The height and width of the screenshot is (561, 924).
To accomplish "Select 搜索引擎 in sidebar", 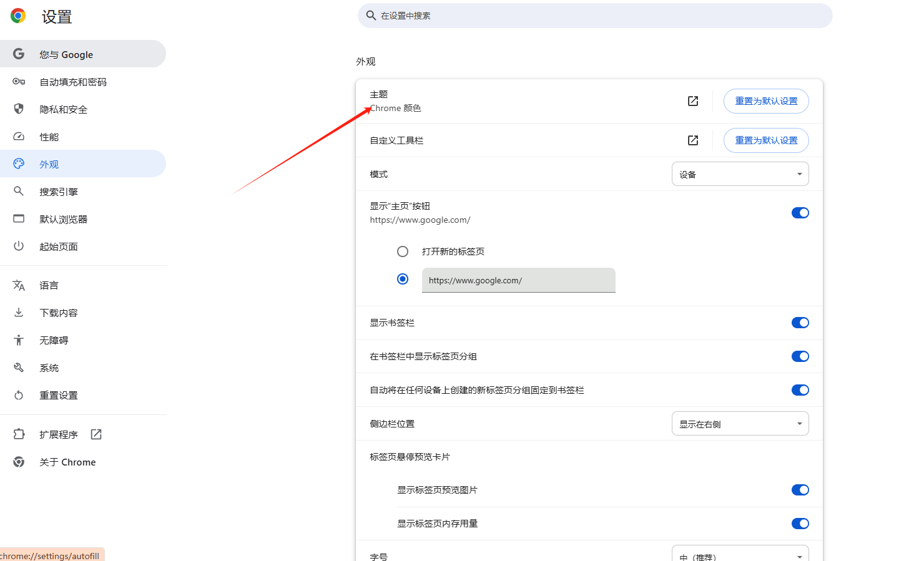I will coord(83,192).
